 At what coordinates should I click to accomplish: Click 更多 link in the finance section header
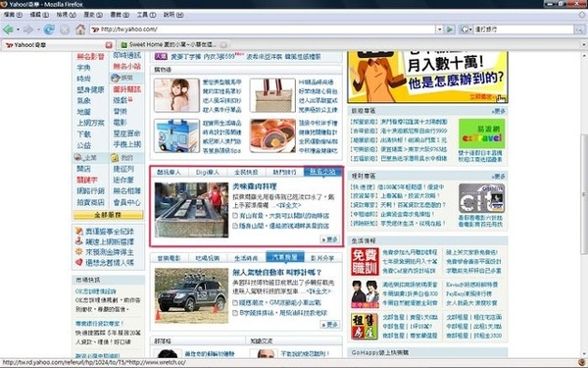tap(499, 176)
